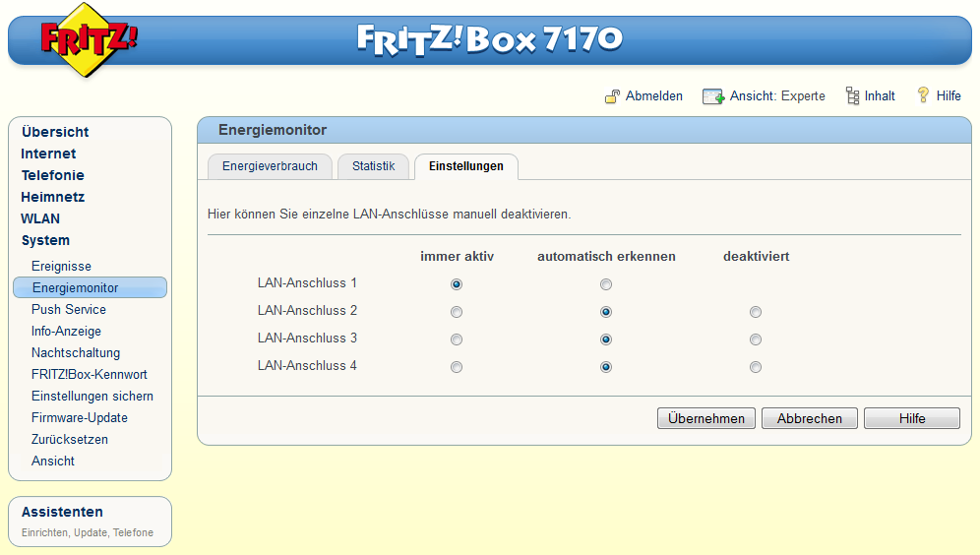Click the automatisch erkennen column header
This screenshot has width=980, height=555.
point(606,256)
